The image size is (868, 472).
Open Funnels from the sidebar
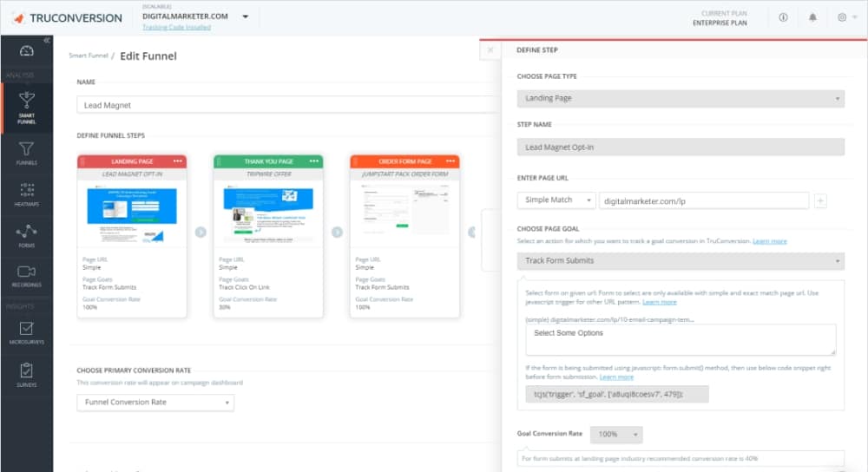26,152
